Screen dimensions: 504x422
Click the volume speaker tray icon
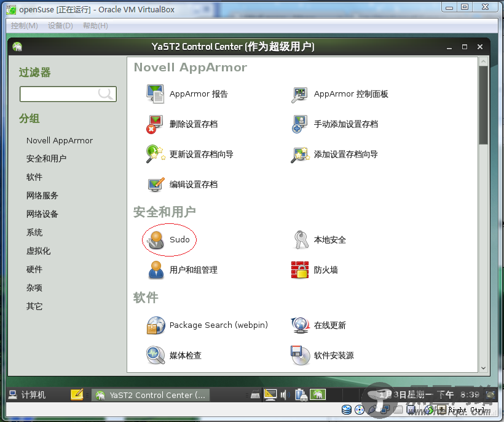[x=285, y=395]
